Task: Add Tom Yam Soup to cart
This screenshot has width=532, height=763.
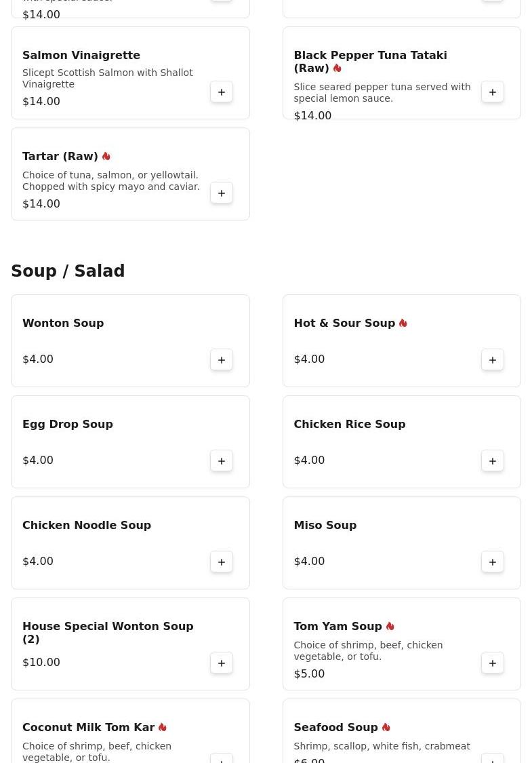Action: [x=493, y=663]
